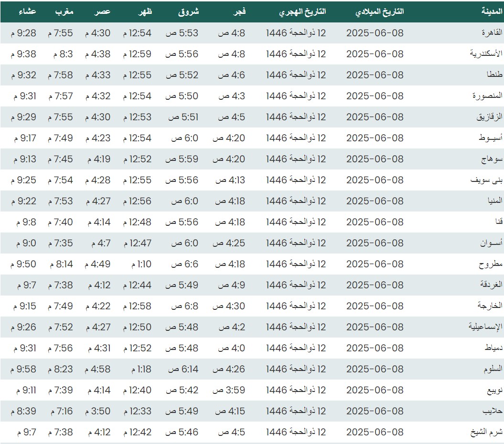Screen dimensions: 504x444
Task: Click the التاريخ الهجري column header
Action: 302,11
